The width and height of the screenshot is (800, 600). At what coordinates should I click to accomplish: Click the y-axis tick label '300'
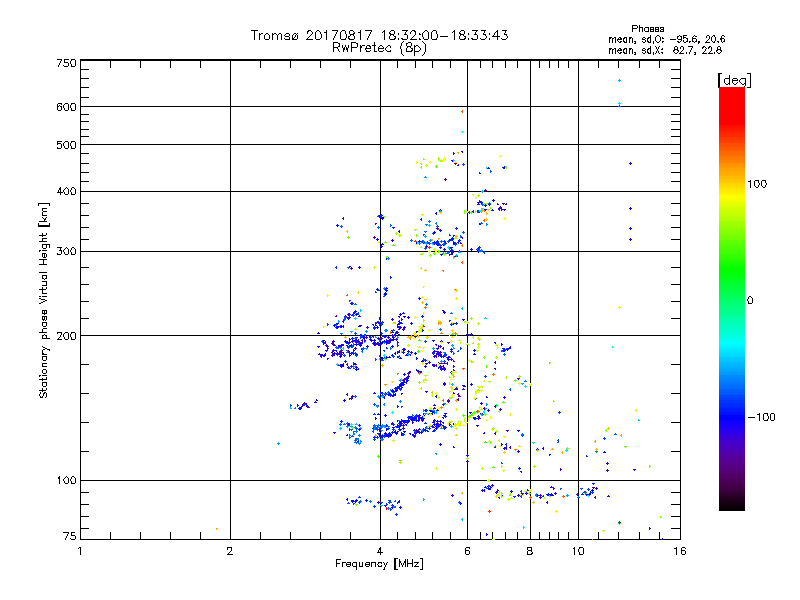(66, 252)
